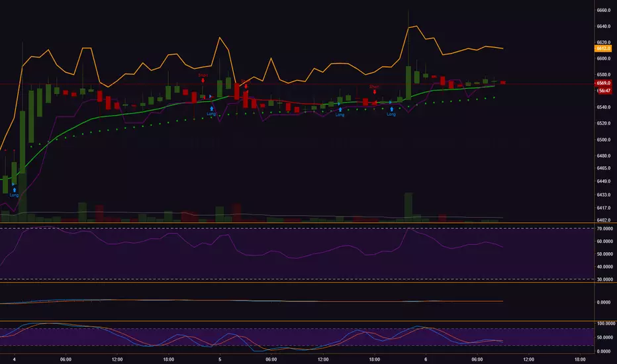Viewport: 617px width, 364px height.
Task: Click the 6449.0 price axis label
Action: [x=604, y=181]
